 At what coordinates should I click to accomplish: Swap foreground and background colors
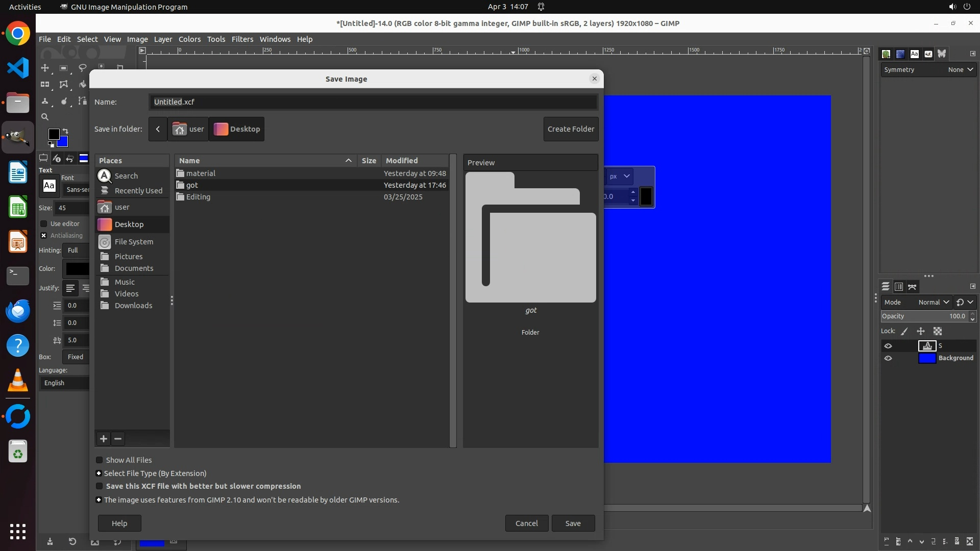pos(65,131)
